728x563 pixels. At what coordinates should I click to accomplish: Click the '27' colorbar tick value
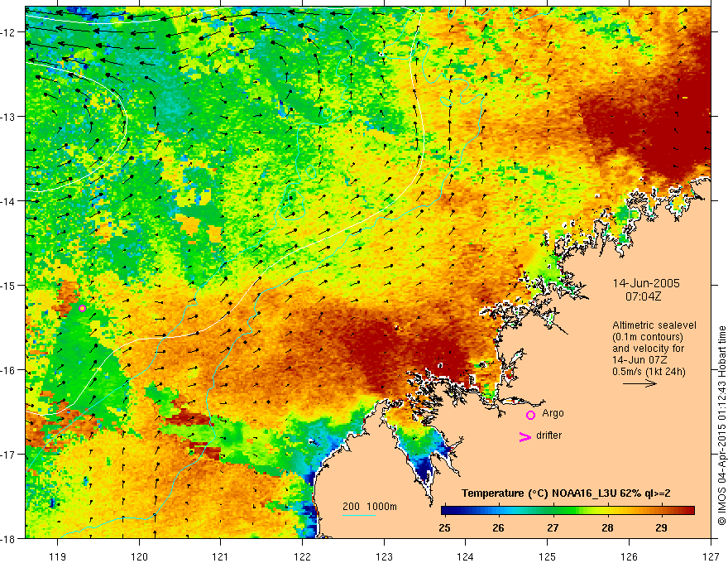tap(553, 527)
